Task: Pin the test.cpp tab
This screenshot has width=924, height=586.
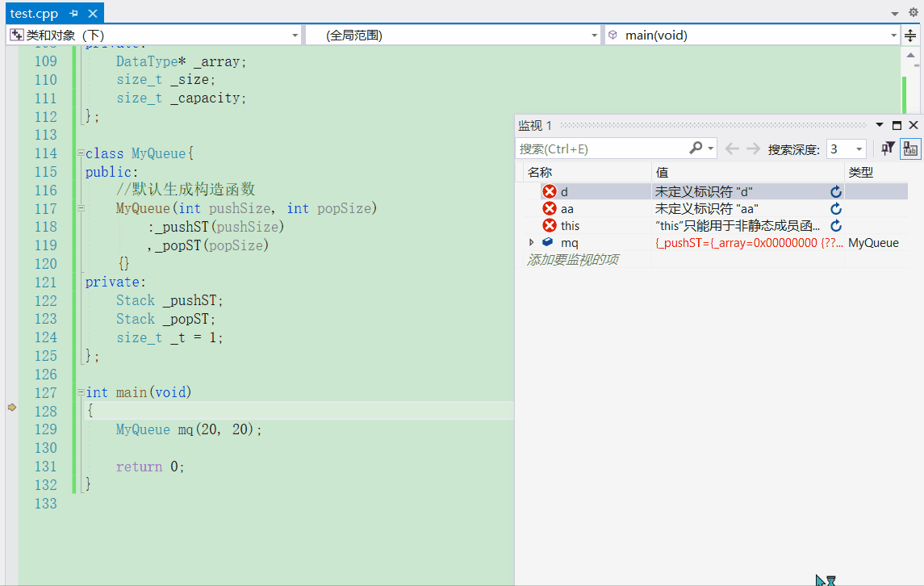Action: (73, 13)
